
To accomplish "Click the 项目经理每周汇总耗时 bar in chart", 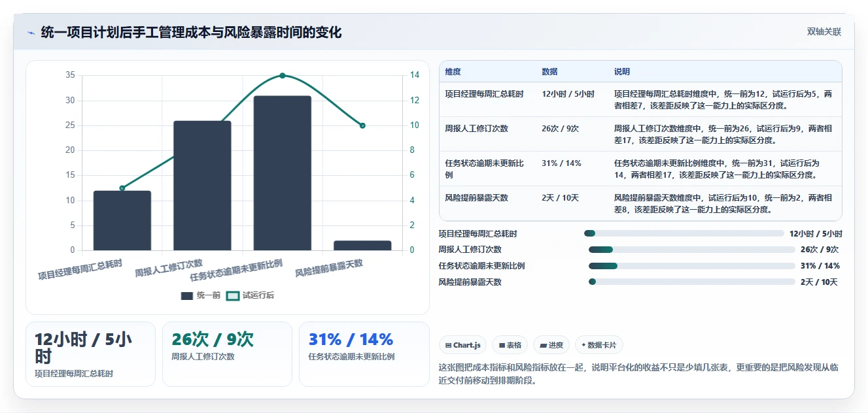I will 122,220.
